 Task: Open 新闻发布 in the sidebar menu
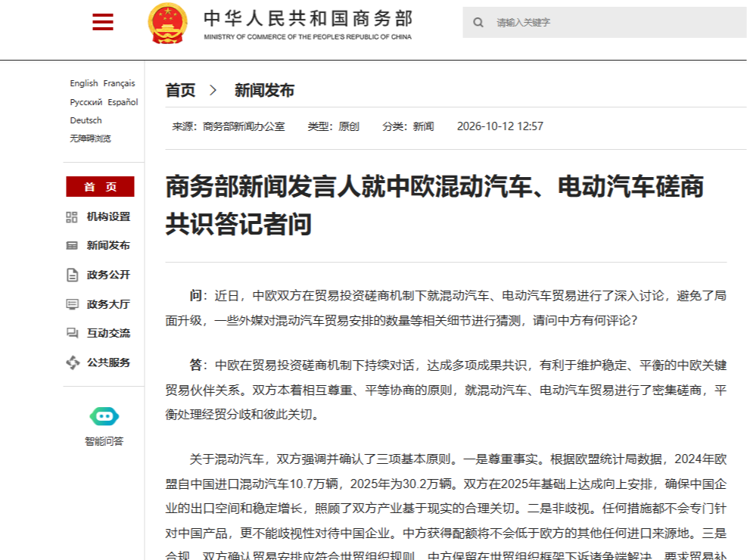click(109, 246)
